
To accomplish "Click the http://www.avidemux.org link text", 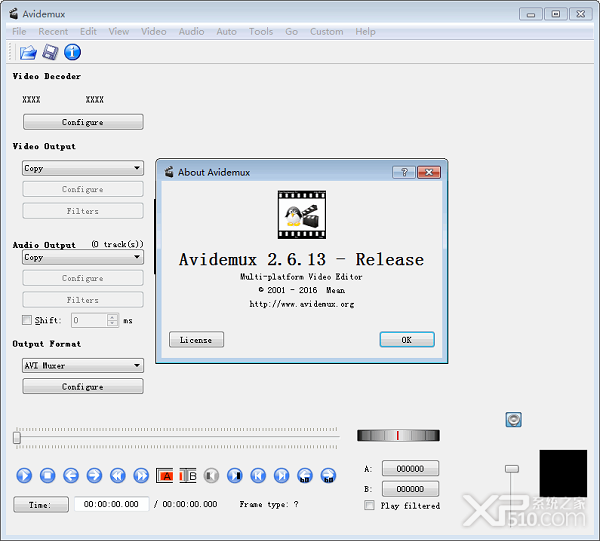I will 302,304.
